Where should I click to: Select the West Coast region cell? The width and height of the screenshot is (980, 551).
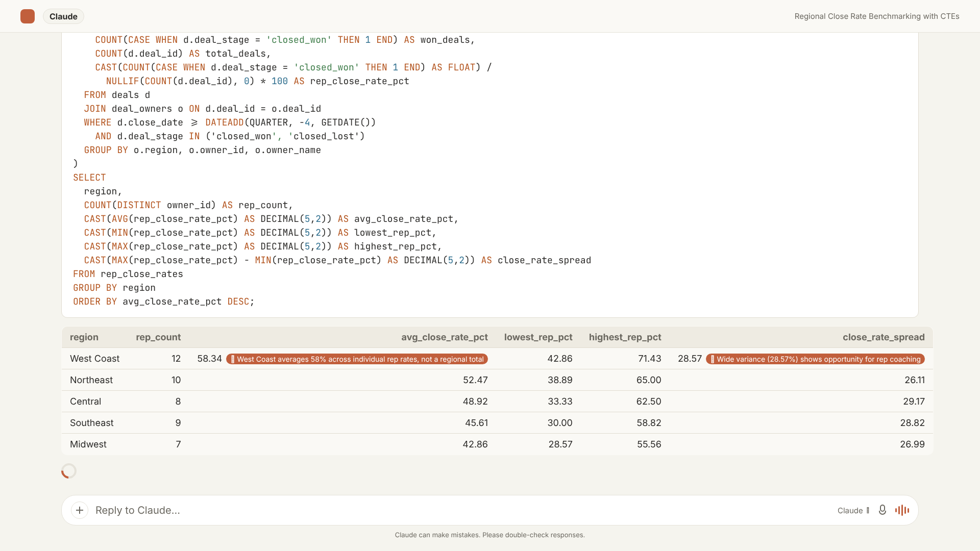click(x=94, y=359)
